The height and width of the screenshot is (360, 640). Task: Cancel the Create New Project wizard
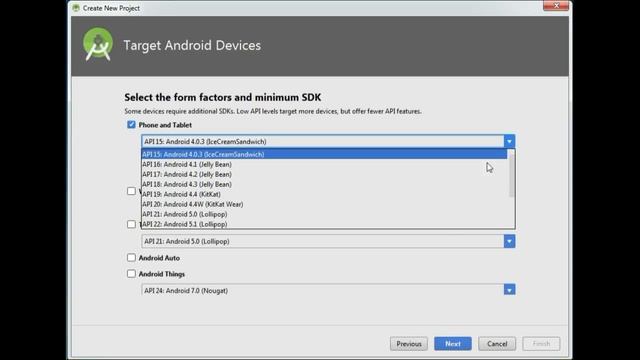497,344
